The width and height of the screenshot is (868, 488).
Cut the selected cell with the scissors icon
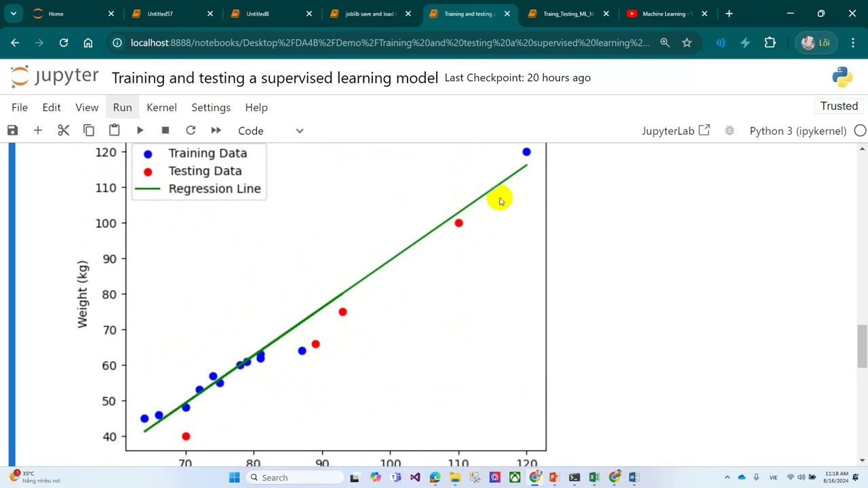click(x=64, y=130)
